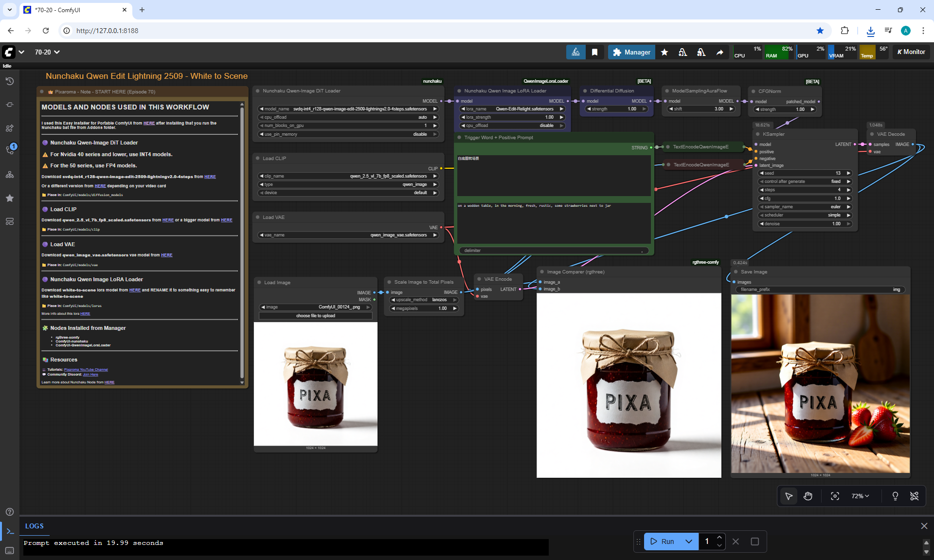Toggle the bottom panel terminal icon
The image size is (934, 560).
click(x=10, y=531)
